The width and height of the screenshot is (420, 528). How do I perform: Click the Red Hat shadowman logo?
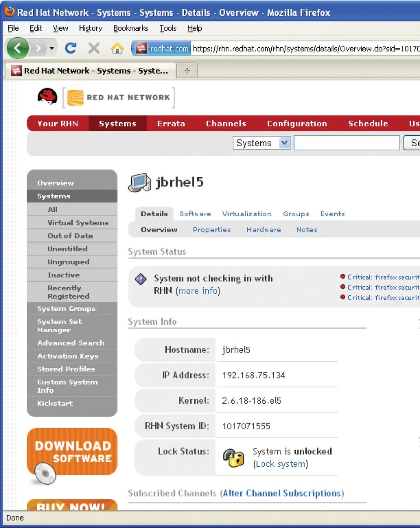[x=47, y=97]
